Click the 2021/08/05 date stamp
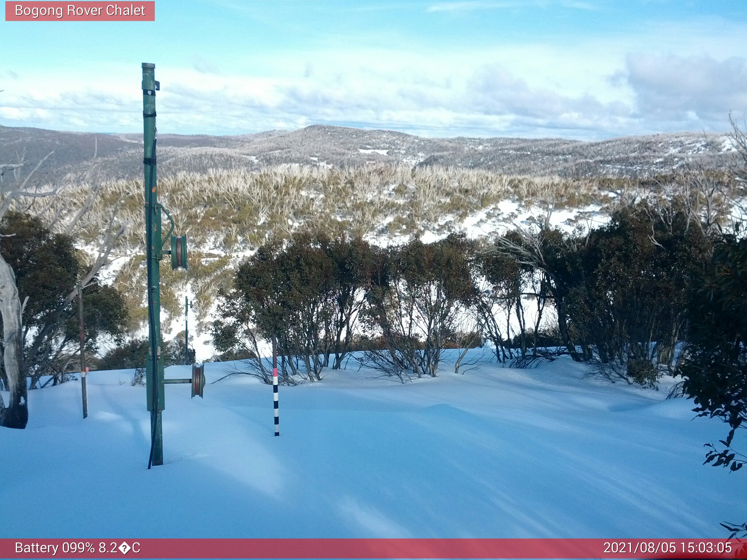 tap(640, 548)
